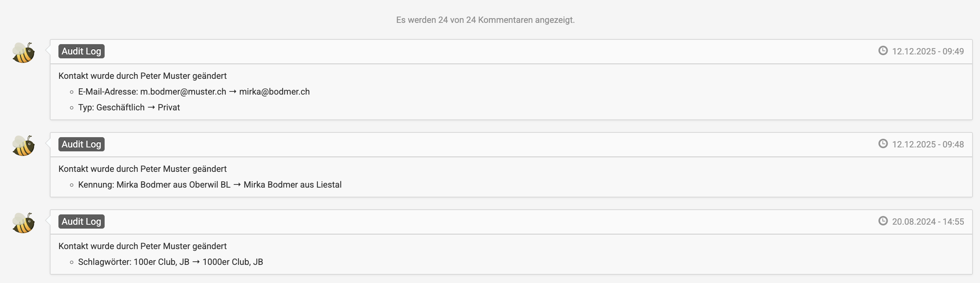Click the clock icon next to 12.12.2025 - 09:49

[883, 51]
